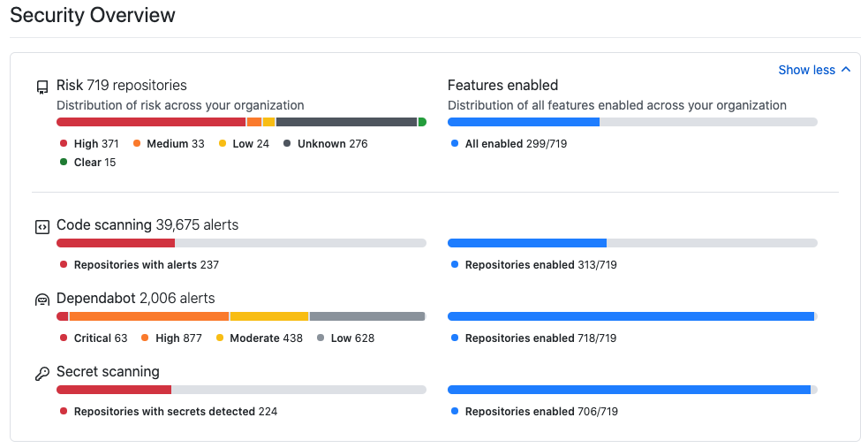Open Low 628 Dependabot alerts

346,338
